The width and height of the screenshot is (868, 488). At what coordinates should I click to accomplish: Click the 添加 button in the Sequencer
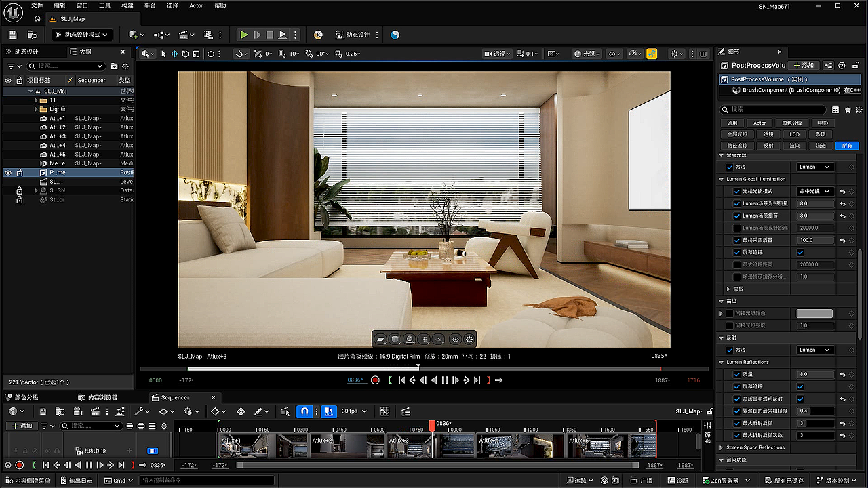[21, 426]
